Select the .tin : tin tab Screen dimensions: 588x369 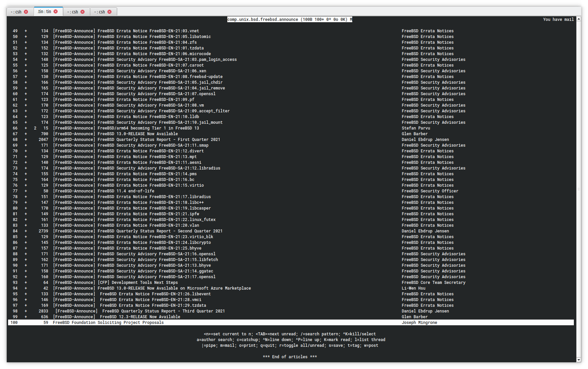pyautogui.click(x=44, y=11)
